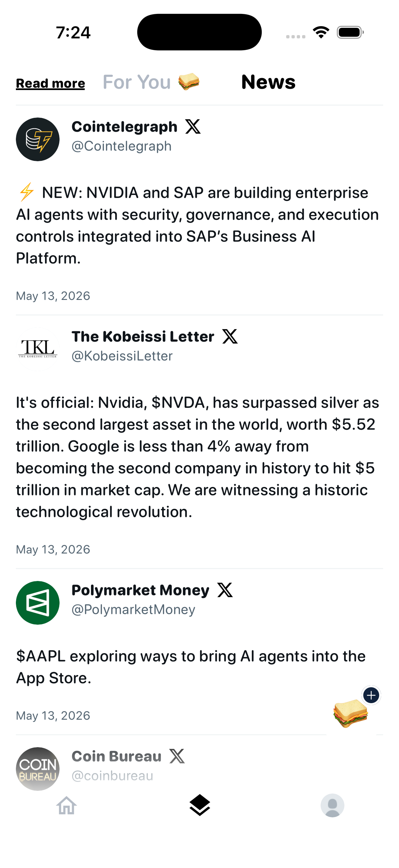This screenshot has height=868, width=399.
Task: Open the profile avatar icon in the bottom bar
Action: (332, 805)
